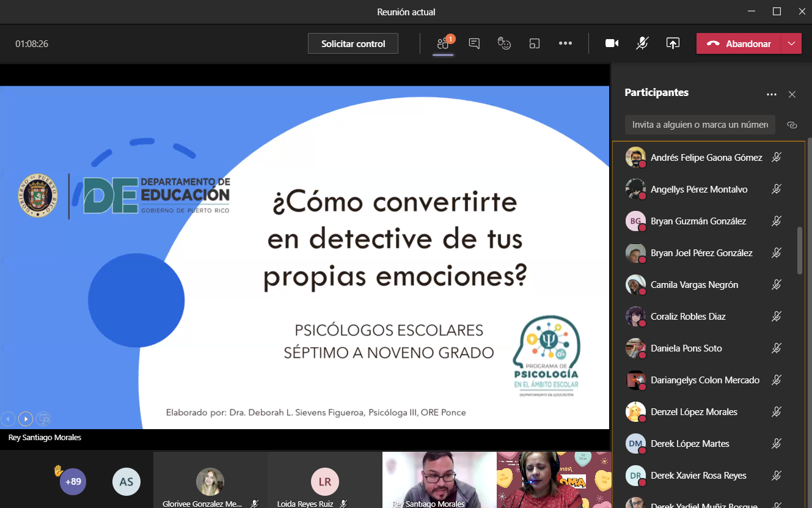Click the share content icon
812x508 pixels.
coord(673,43)
